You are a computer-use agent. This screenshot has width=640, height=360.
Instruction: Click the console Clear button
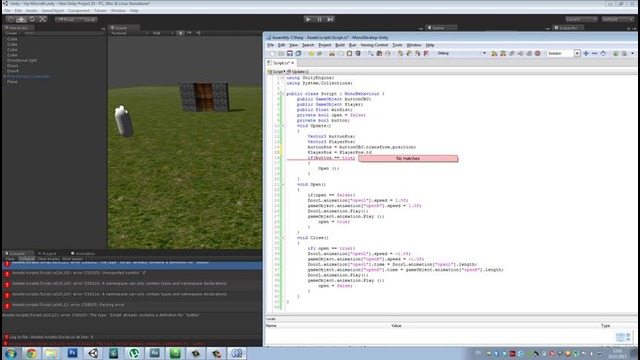10,259
